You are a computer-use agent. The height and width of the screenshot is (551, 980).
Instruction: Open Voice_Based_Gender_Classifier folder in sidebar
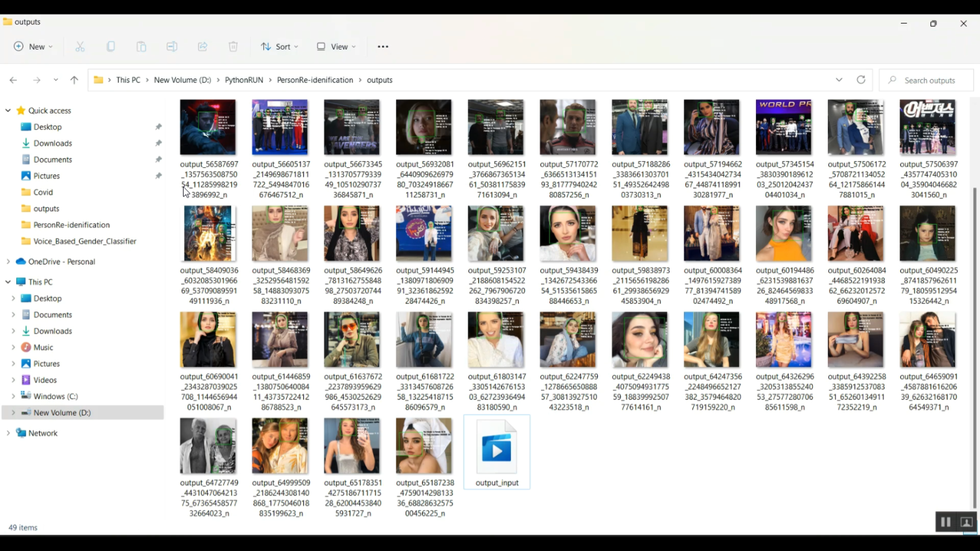(85, 241)
